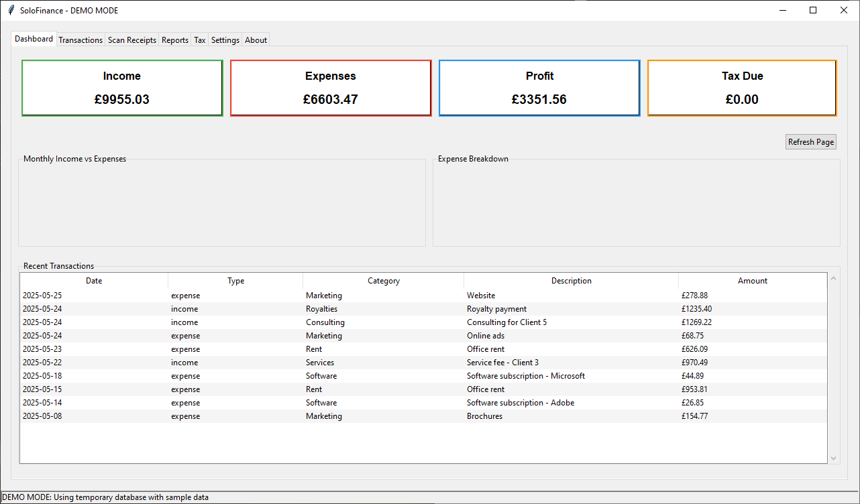The width and height of the screenshot is (860, 504).
Task: Maximize the SoloFinance window
Action: point(813,10)
